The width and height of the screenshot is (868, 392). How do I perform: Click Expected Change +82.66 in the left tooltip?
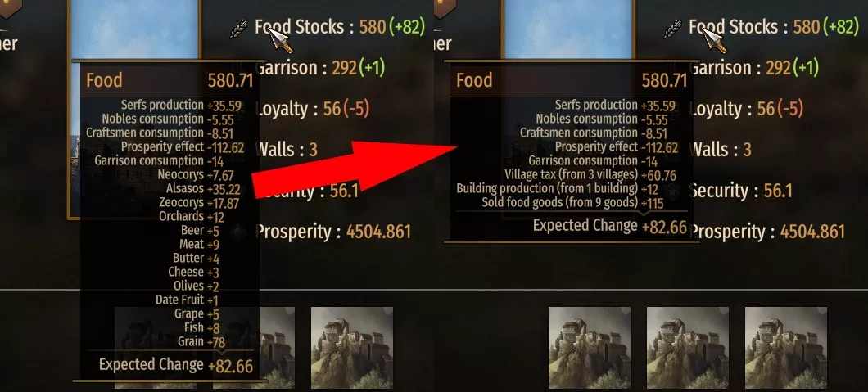tap(176, 365)
